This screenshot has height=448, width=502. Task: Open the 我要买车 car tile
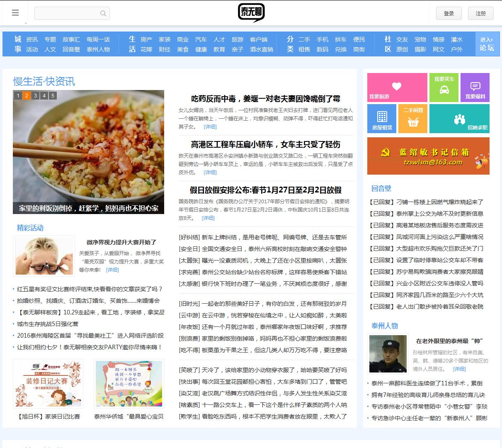pos(444,87)
